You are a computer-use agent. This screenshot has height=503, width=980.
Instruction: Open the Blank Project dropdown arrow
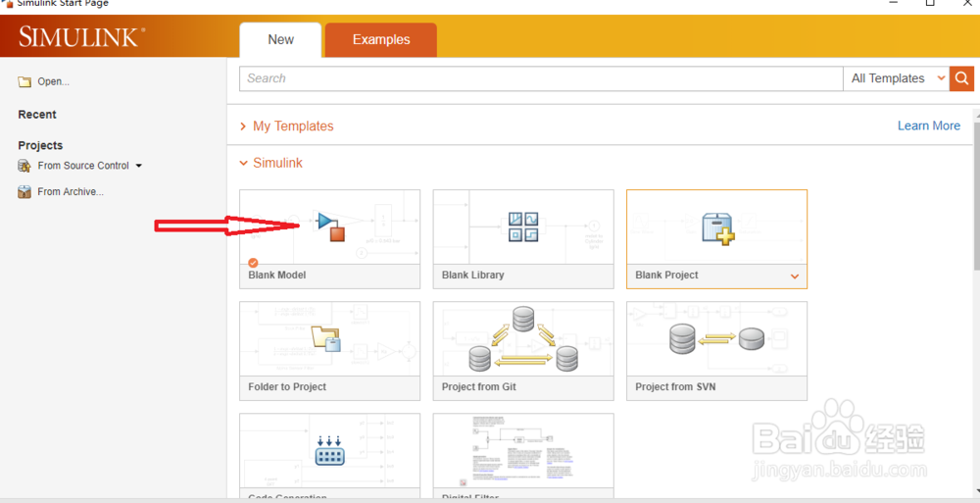tap(795, 276)
